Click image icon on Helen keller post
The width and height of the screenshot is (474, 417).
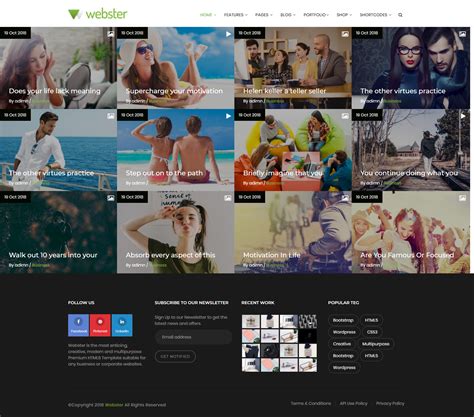click(345, 34)
